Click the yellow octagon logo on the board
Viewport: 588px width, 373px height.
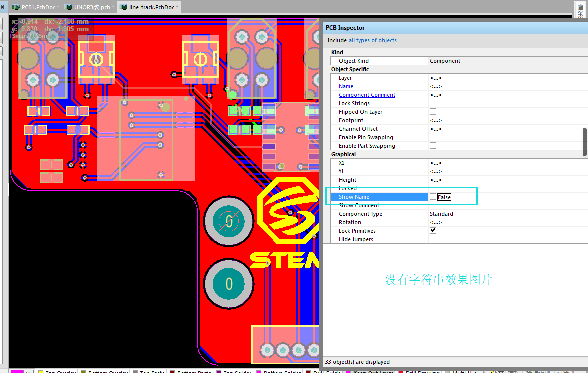tap(287, 211)
